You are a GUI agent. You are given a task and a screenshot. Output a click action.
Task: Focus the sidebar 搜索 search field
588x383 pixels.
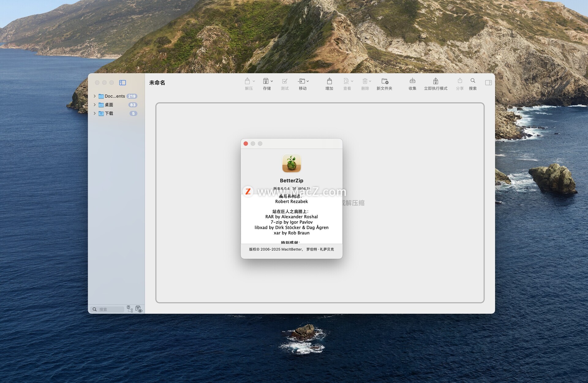coord(107,309)
